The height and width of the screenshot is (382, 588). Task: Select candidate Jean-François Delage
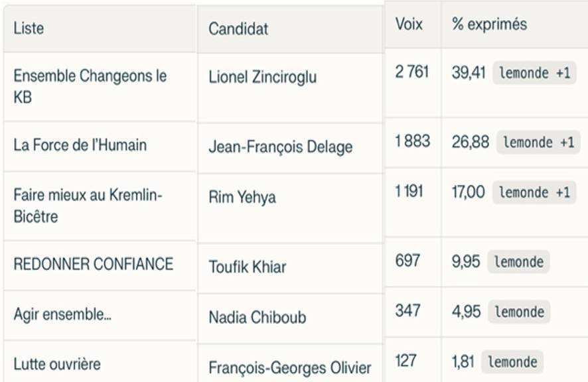[x=280, y=147]
